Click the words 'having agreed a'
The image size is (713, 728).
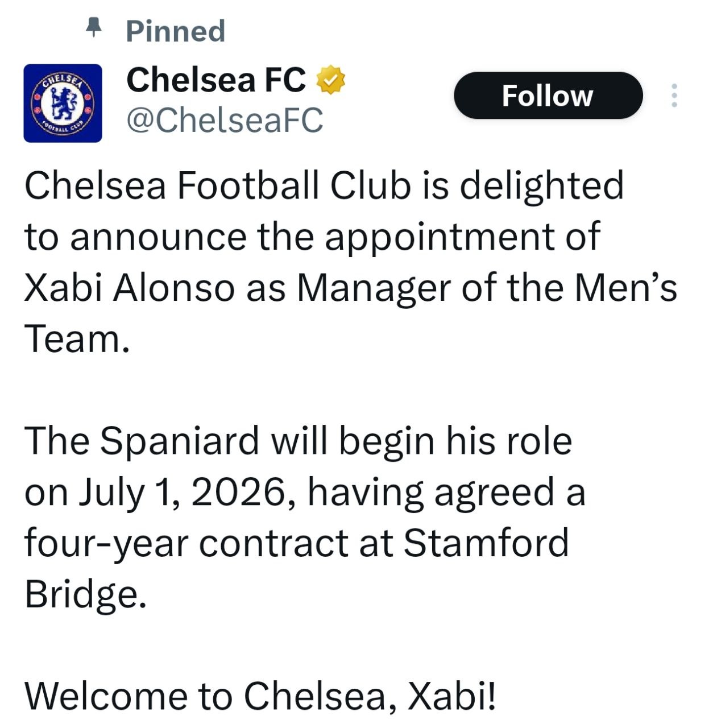tap(446, 493)
